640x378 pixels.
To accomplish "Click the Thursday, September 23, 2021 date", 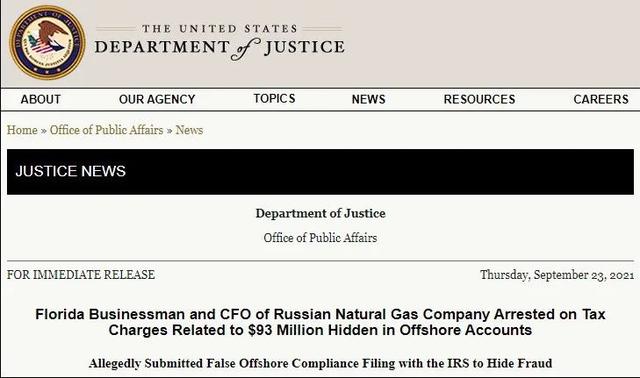I will point(557,275).
